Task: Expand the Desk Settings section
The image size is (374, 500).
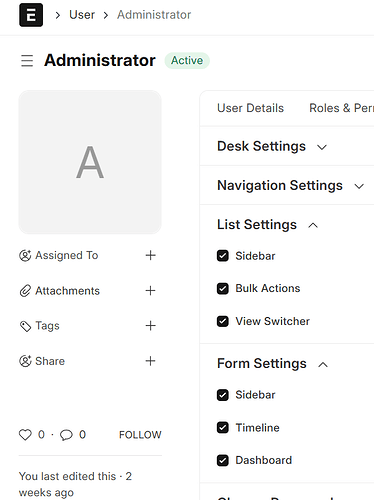Action: (x=272, y=146)
